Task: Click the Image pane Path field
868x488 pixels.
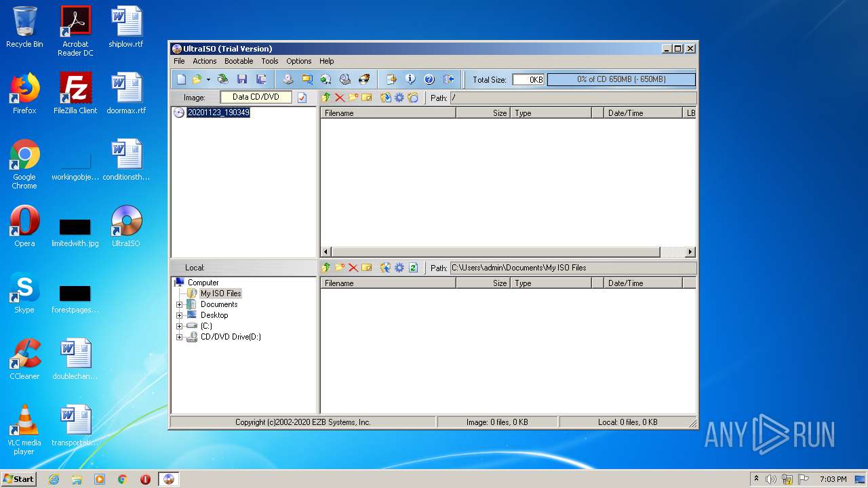Action: [573, 98]
